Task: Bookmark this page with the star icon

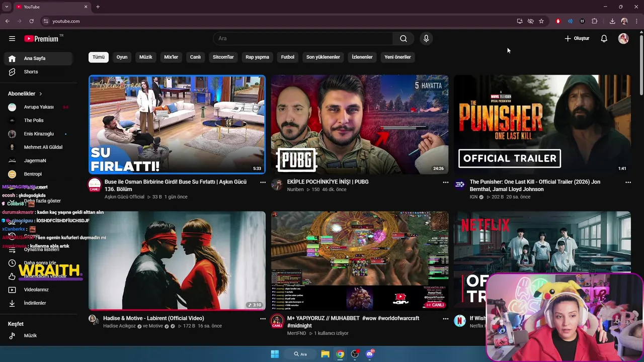Action: coord(541,21)
